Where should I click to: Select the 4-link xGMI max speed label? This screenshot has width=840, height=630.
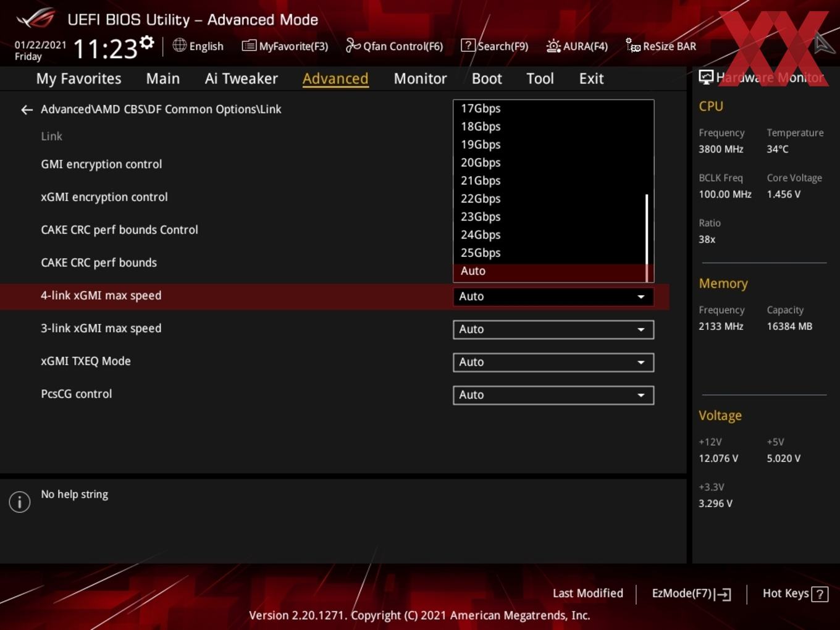coord(101,295)
